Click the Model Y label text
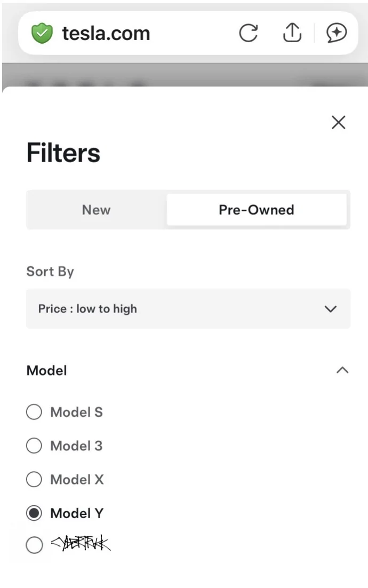Viewport: 368px width, 588px height. [x=77, y=513]
